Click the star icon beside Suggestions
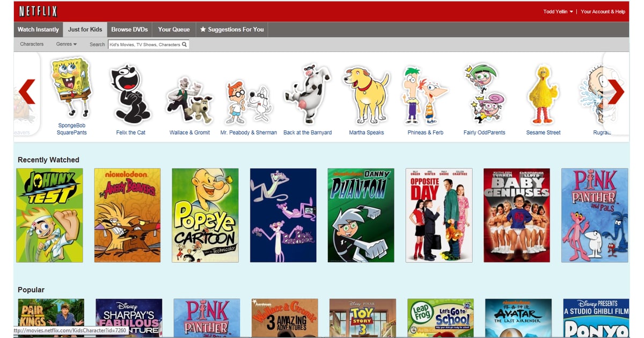Image resolution: width=644 pixels, height=338 pixels. pyautogui.click(x=203, y=30)
